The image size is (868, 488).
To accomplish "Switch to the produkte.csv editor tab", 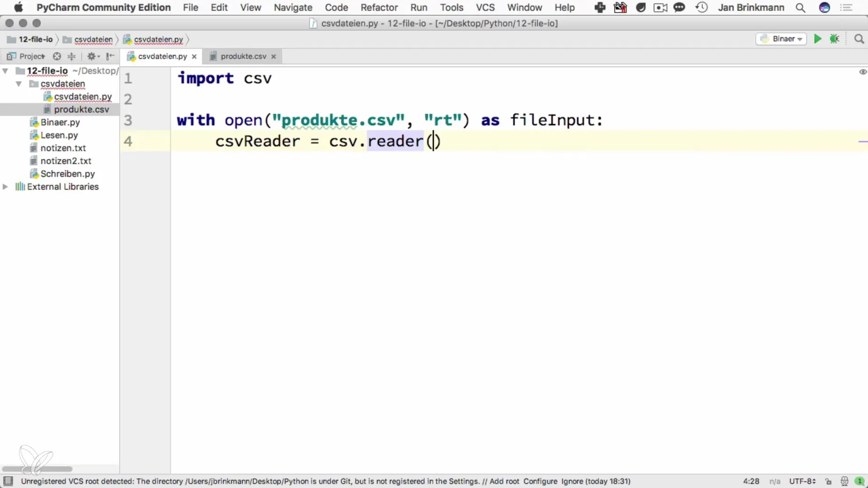I will click(x=243, y=56).
